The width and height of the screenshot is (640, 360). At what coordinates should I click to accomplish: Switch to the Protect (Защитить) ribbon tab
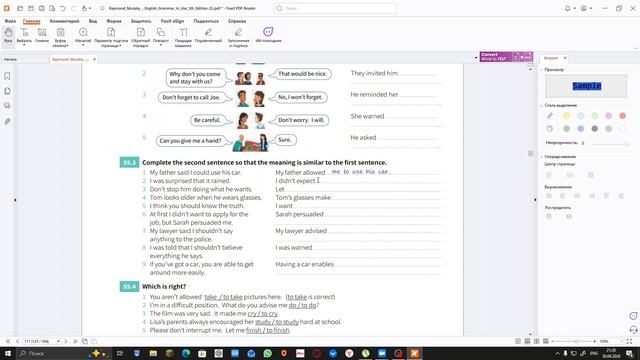[x=141, y=21]
